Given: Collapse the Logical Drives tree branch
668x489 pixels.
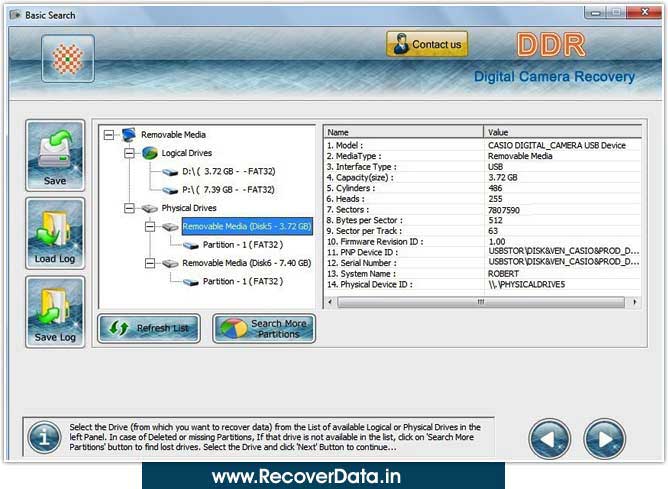Looking at the screenshot, I should point(129,153).
